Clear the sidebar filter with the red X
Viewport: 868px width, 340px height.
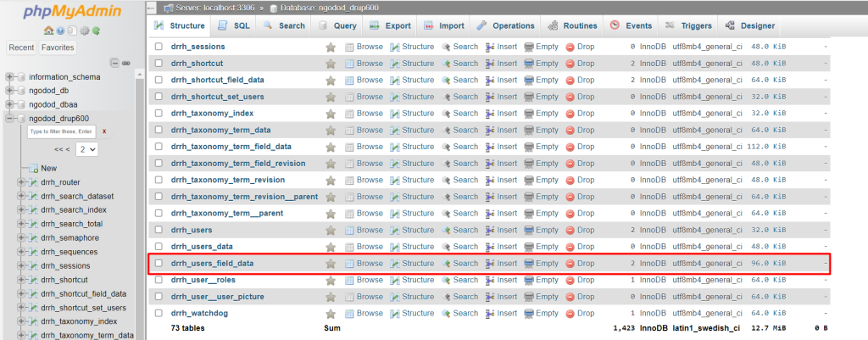[104, 131]
